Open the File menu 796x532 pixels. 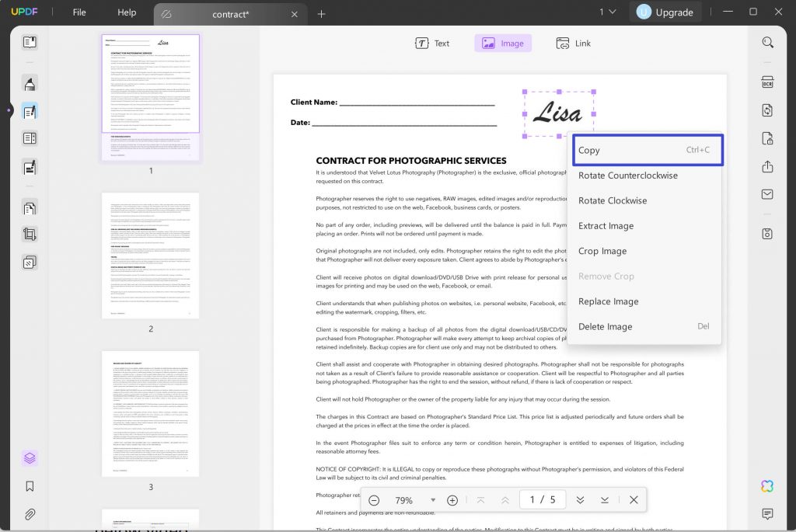(79, 12)
